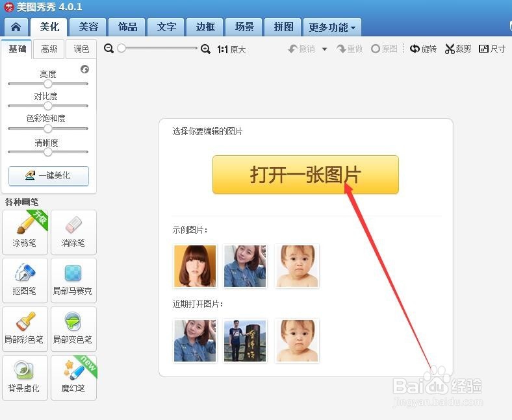512x420 pixels.
Task: Open recent image of denim jacket woman
Action: pyautogui.click(x=195, y=341)
